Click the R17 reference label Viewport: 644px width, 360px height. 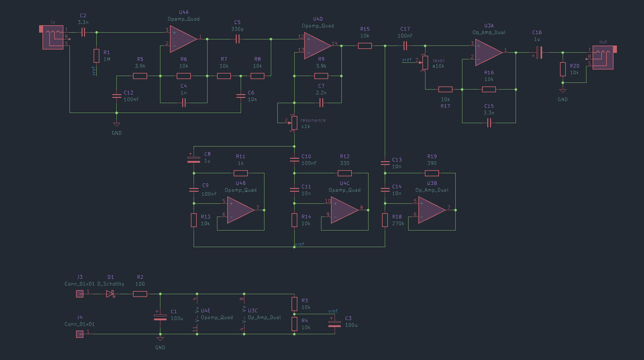coord(445,106)
